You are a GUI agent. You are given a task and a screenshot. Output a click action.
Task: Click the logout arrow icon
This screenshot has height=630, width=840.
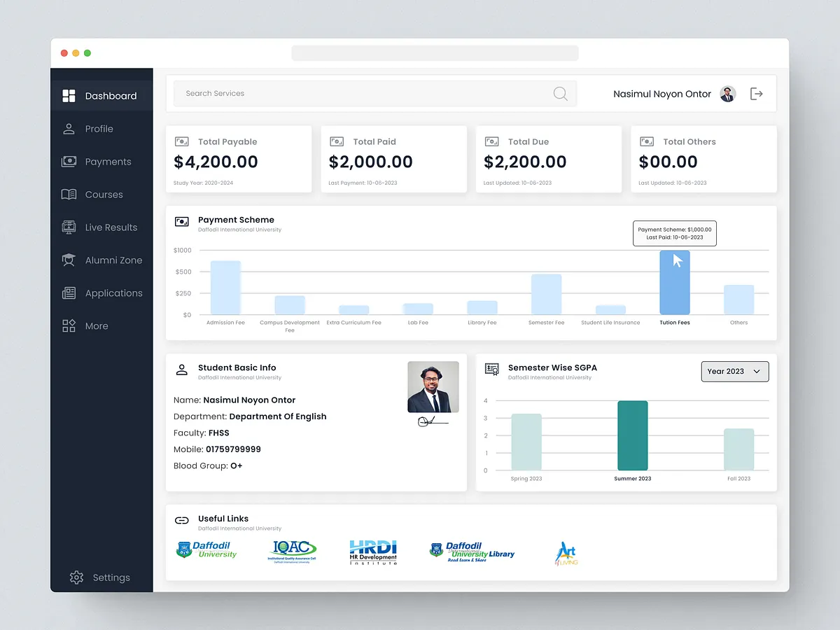pyautogui.click(x=756, y=93)
